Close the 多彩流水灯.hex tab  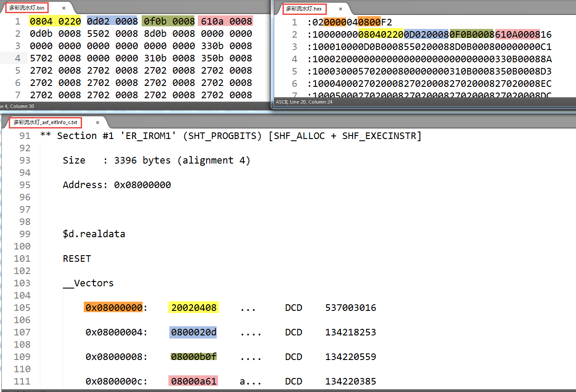(340, 9)
